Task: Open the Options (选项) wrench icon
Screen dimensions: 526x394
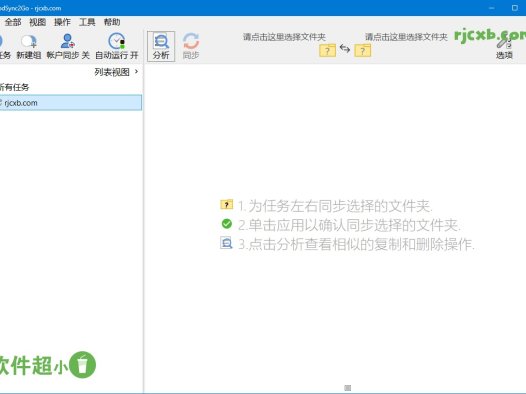Action: click(504, 43)
